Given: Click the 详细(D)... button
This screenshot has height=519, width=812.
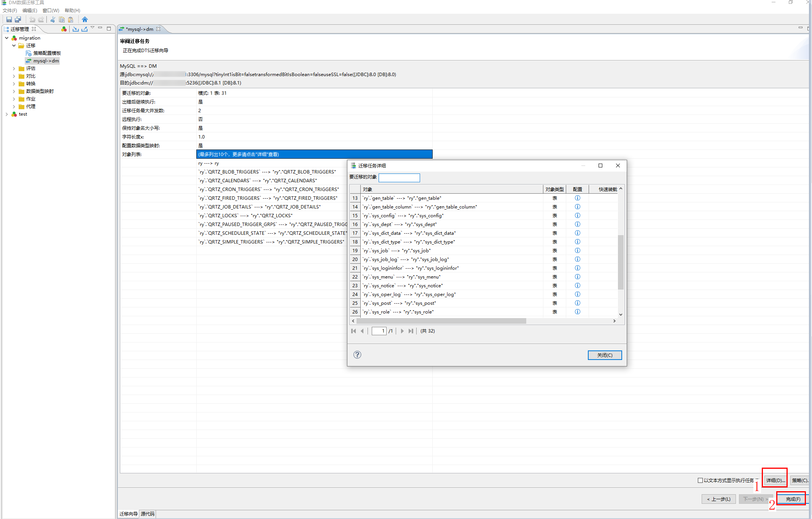Looking at the screenshot, I should coord(775,480).
